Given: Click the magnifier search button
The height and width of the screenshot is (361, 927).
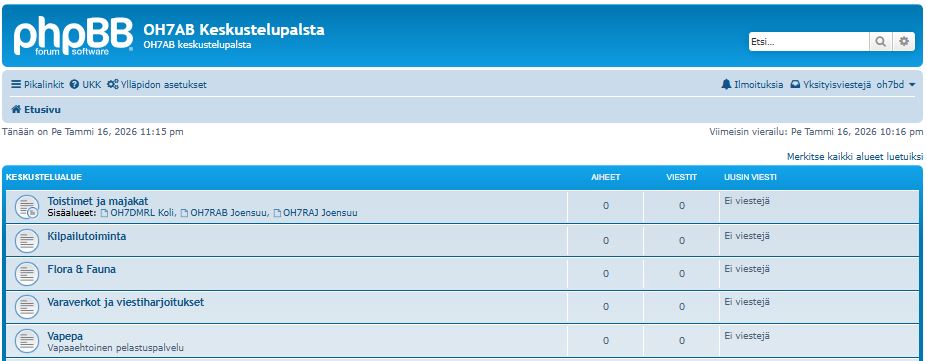Looking at the screenshot, I should pos(881,41).
